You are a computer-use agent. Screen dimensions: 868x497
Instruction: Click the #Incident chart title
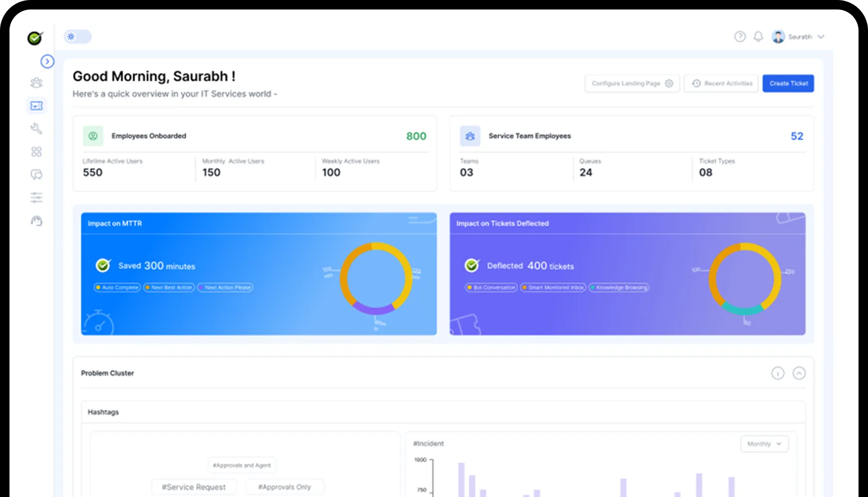429,444
